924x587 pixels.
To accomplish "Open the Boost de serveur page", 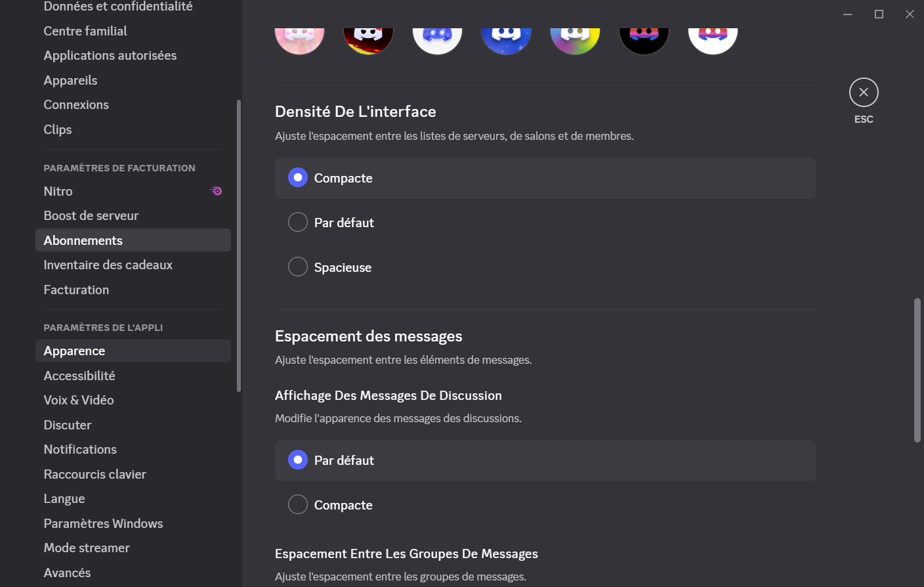I will click(91, 215).
